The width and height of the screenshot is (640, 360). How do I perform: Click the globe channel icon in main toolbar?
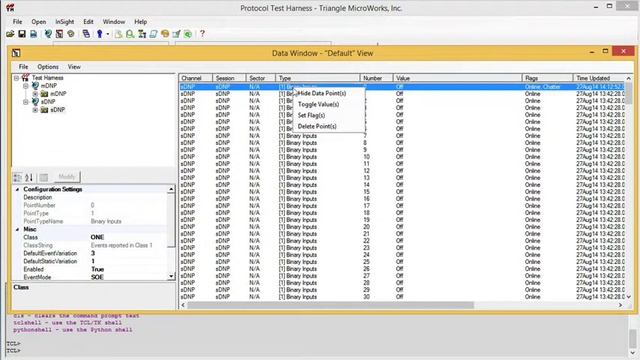(48, 34)
